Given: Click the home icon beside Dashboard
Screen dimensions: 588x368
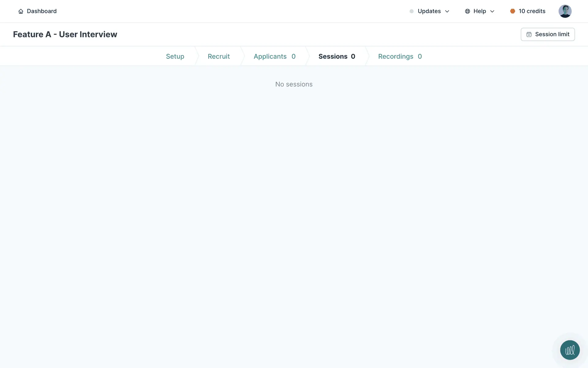Looking at the screenshot, I should pos(21,11).
